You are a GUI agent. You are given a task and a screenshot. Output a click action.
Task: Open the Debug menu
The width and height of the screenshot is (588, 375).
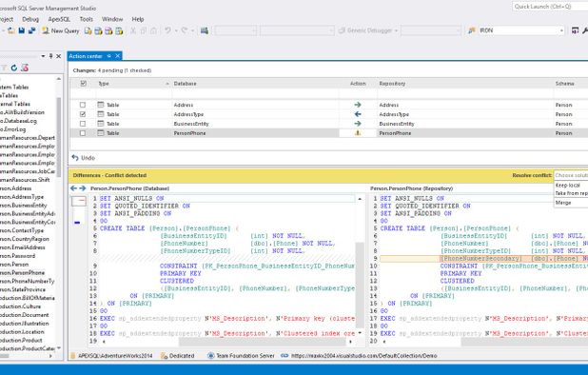click(x=30, y=19)
